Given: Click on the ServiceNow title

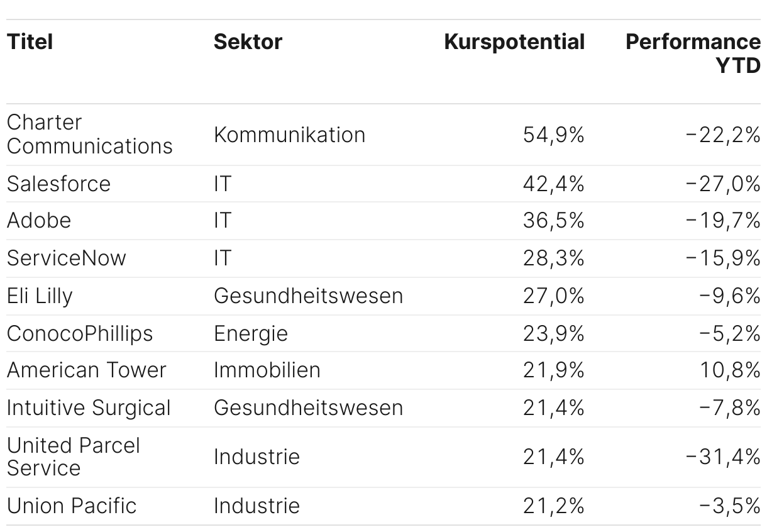Looking at the screenshot, I should [x=66, y=258].
